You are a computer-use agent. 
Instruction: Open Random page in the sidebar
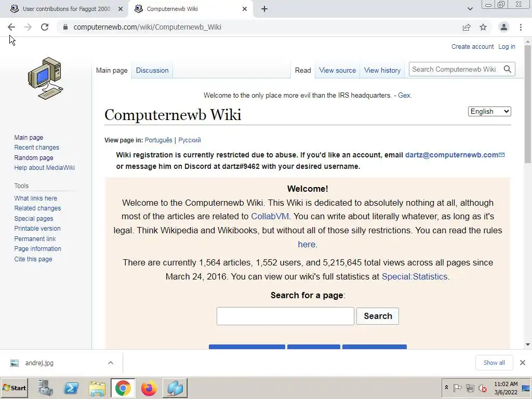[x=34, y=158]
